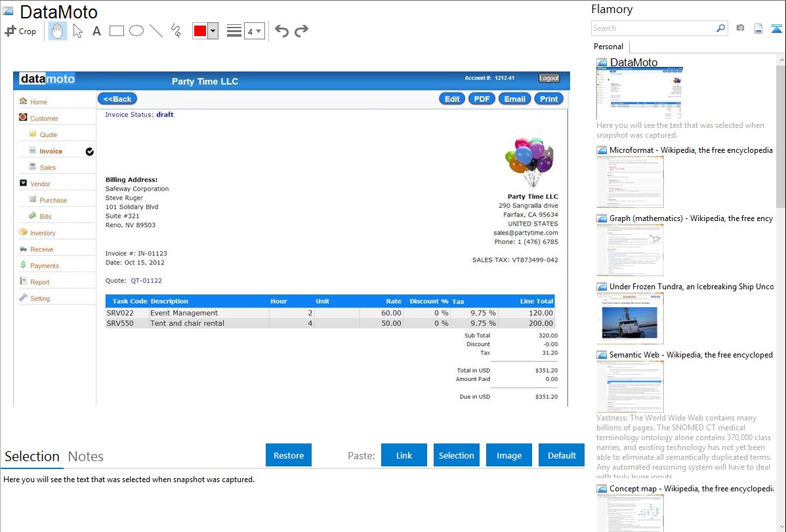Viewport: 786px width, 532px height.
Task: Open the Icebreaking Ship snapshot thumbnail
Action: click(x=630, y=318)
